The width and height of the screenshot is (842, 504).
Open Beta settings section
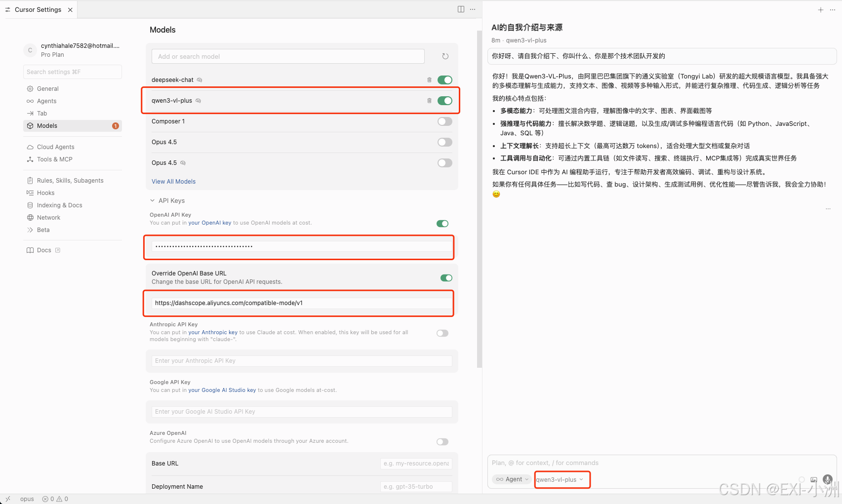pyautogui.click(x=73, y=230)
